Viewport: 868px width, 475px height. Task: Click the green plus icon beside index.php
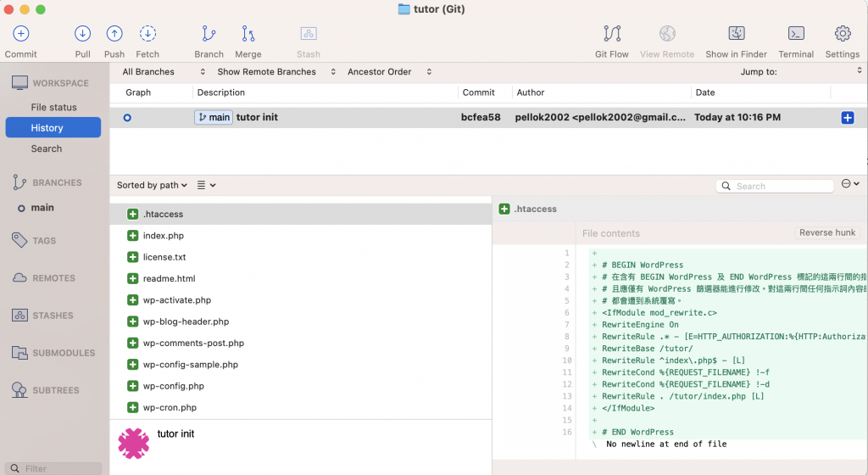(133, 236)
